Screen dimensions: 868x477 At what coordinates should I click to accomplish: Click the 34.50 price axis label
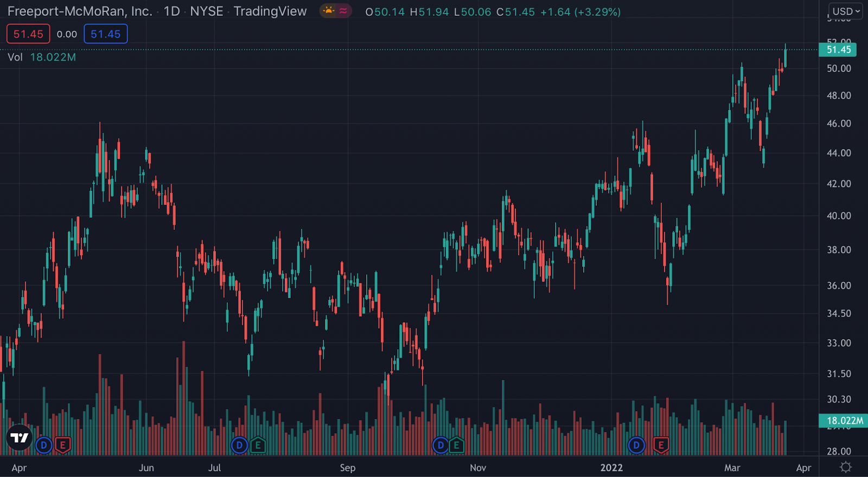pos(839,313)
